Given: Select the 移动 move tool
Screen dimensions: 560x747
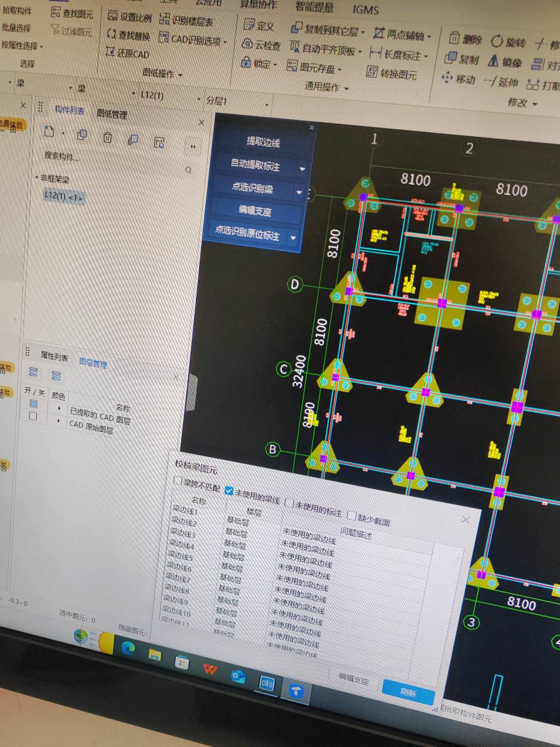Looking at the screenshot, I should tap(458, 78).
